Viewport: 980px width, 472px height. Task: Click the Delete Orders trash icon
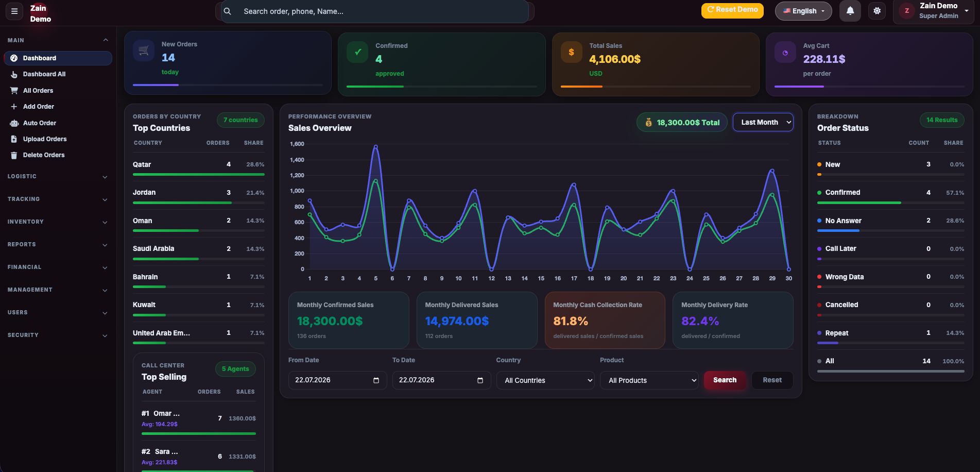[x=14, y=155]
